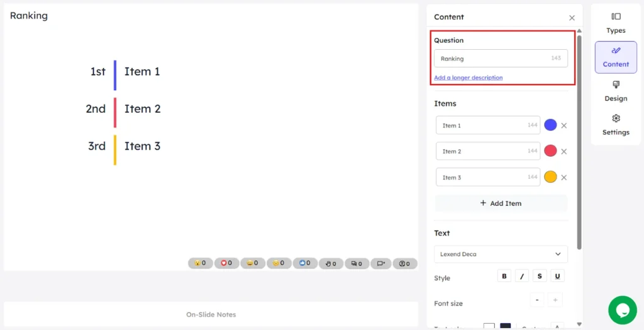The height and width of the screenshot is (330, 644).
Task: Close the Content panel
Action: click(x=572, y=18)
